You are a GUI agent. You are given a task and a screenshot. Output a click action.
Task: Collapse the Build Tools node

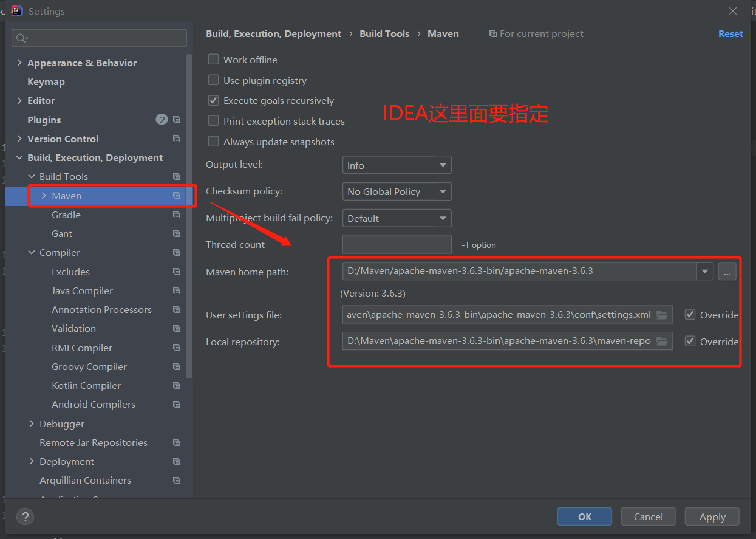point(32,176)
